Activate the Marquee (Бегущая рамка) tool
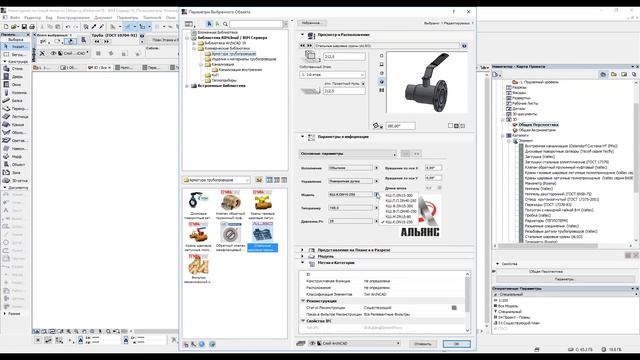 pyautogui.click(x=15, y=54)
